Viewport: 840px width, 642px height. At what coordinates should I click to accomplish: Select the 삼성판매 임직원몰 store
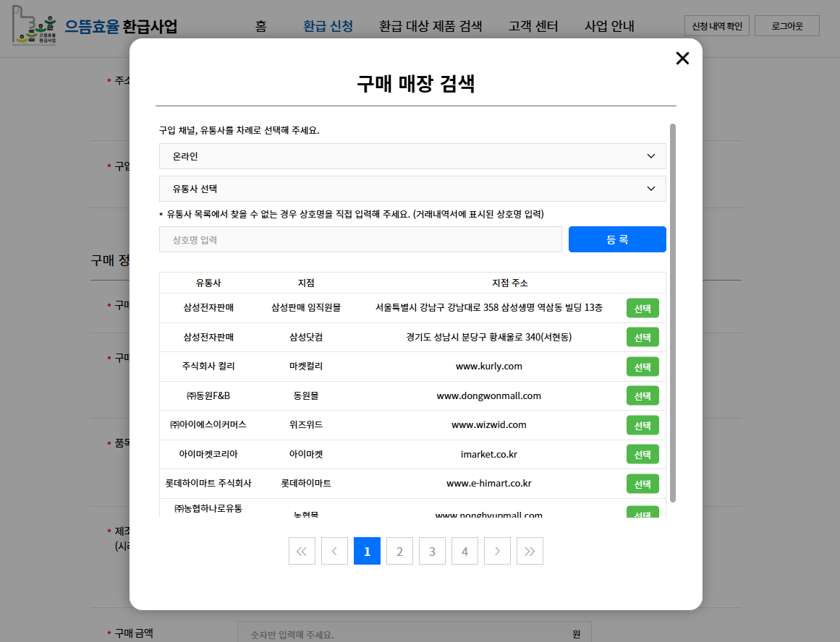click(x=642, y=309)
